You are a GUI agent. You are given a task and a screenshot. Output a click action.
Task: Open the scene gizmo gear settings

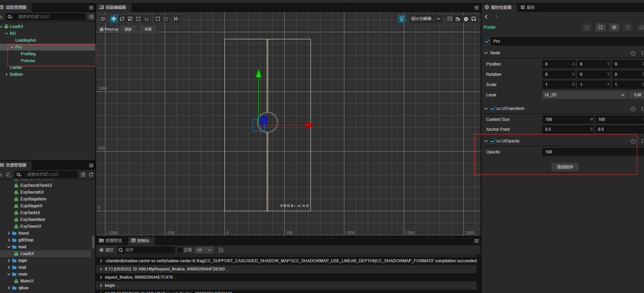pos(466,19)
